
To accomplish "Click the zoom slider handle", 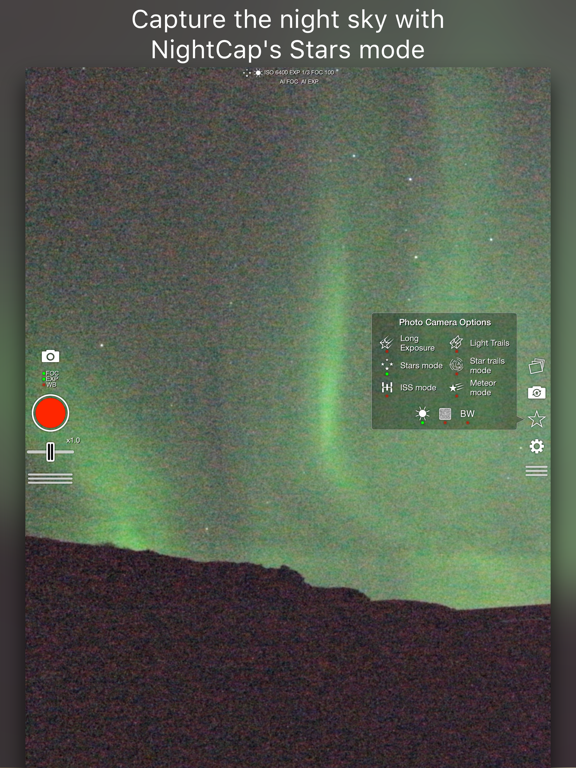I will click(x=50, y=452).
